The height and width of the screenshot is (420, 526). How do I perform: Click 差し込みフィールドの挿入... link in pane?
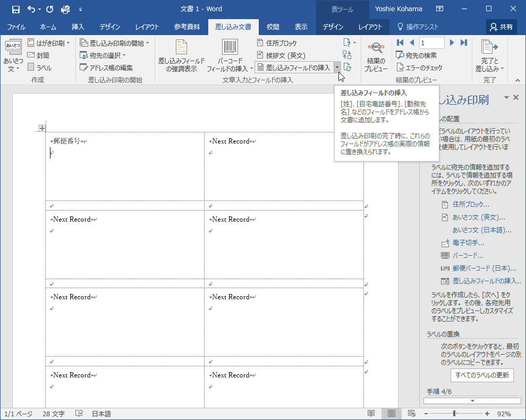[x=487, y=281]
